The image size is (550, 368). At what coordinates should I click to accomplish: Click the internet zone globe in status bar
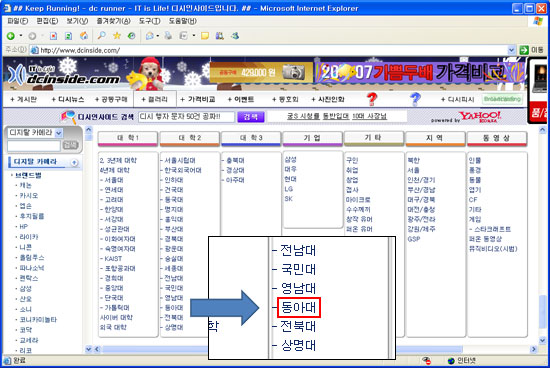[x=451, y=361]
